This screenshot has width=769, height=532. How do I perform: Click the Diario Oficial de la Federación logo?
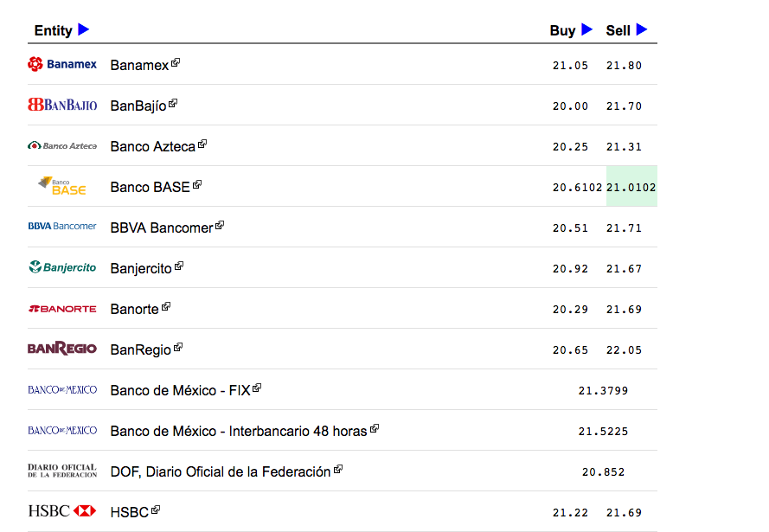62,471
